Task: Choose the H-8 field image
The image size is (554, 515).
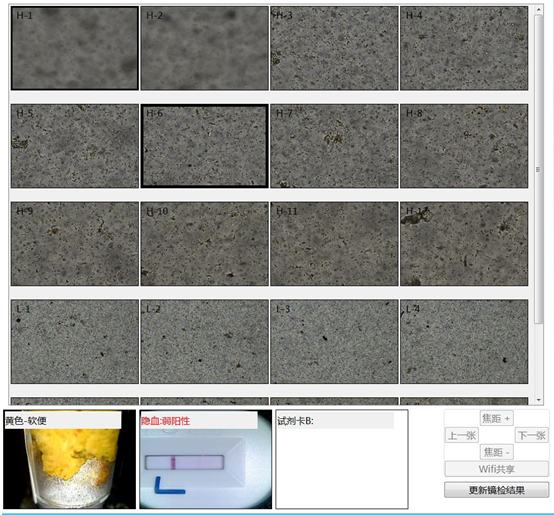Action: point(464,146)
